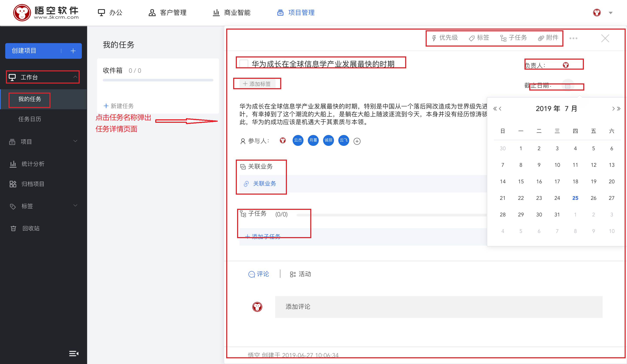
Task: Open the 回收站 recycle bin
Action: 25,228
